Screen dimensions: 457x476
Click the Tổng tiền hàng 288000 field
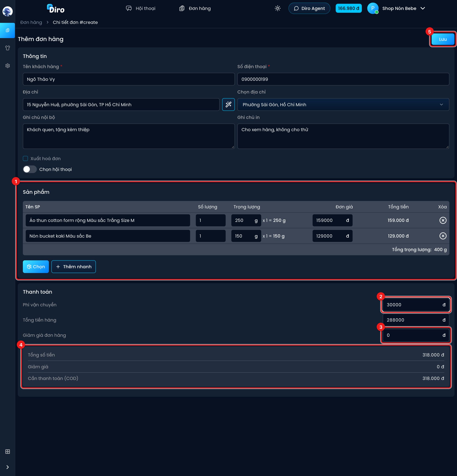(x=416, y=320)
